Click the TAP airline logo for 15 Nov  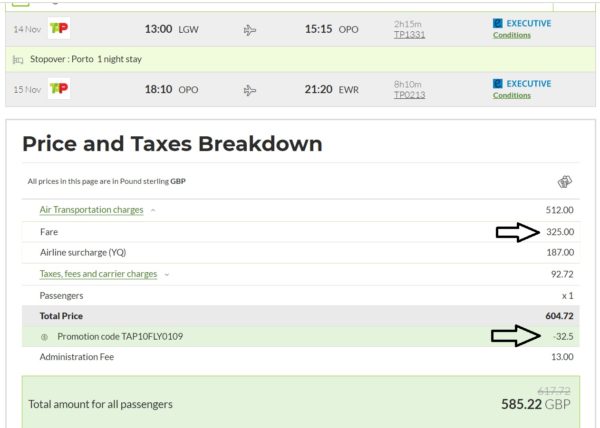[x=60, y=89]
